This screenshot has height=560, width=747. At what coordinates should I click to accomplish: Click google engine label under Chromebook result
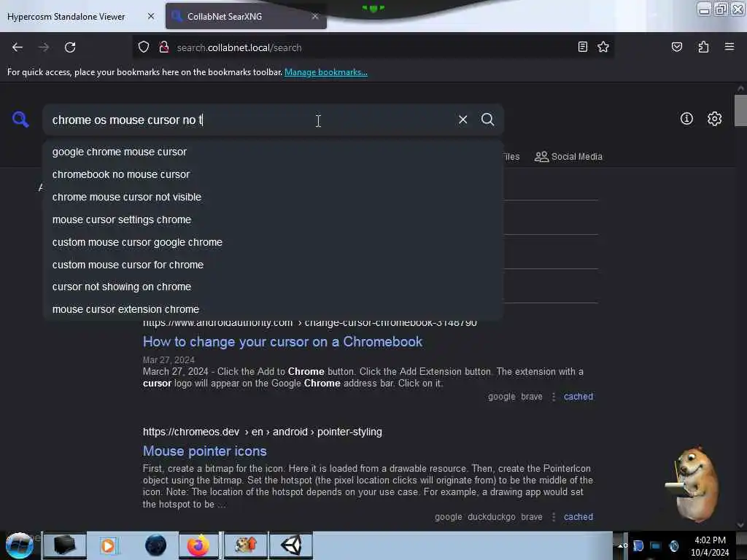coord(501,397)
